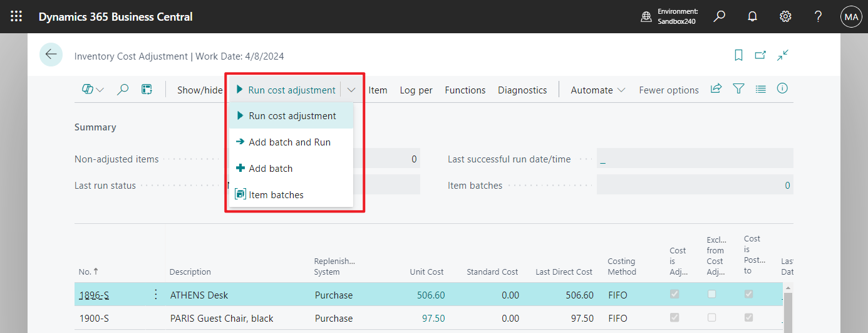The height and width of the screenshot is (333, 868).
Task: Click the Share icon
Action: coord(716,89)
